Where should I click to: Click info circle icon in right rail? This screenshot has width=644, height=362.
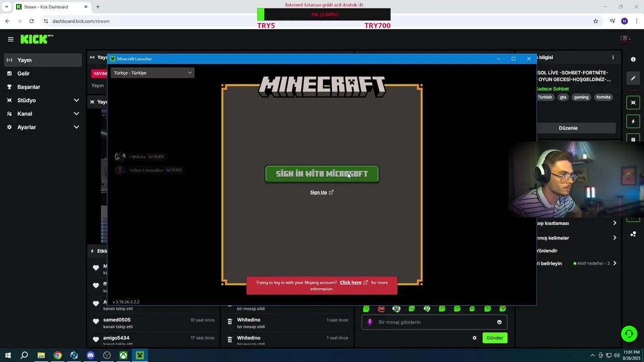point(633,59)
